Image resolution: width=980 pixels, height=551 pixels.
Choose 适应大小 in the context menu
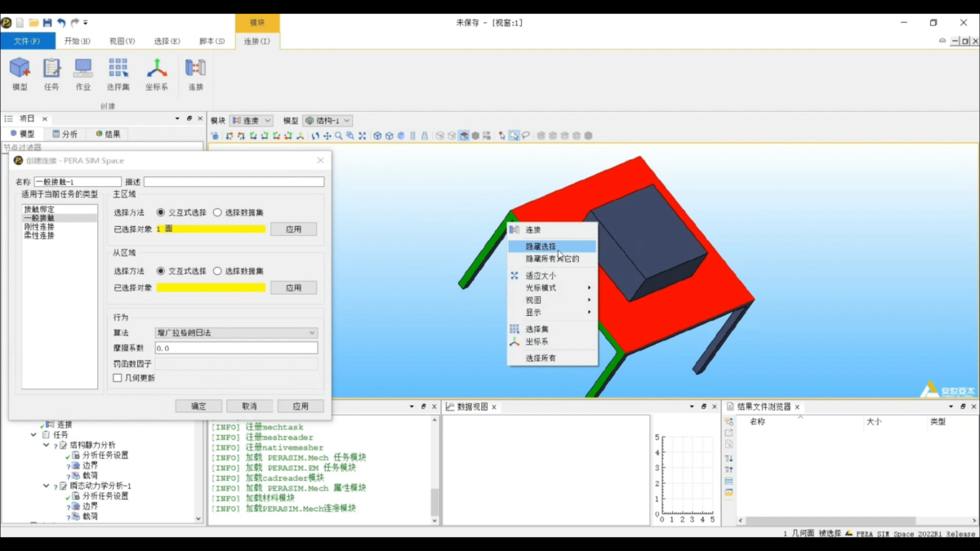pos(552,275)
